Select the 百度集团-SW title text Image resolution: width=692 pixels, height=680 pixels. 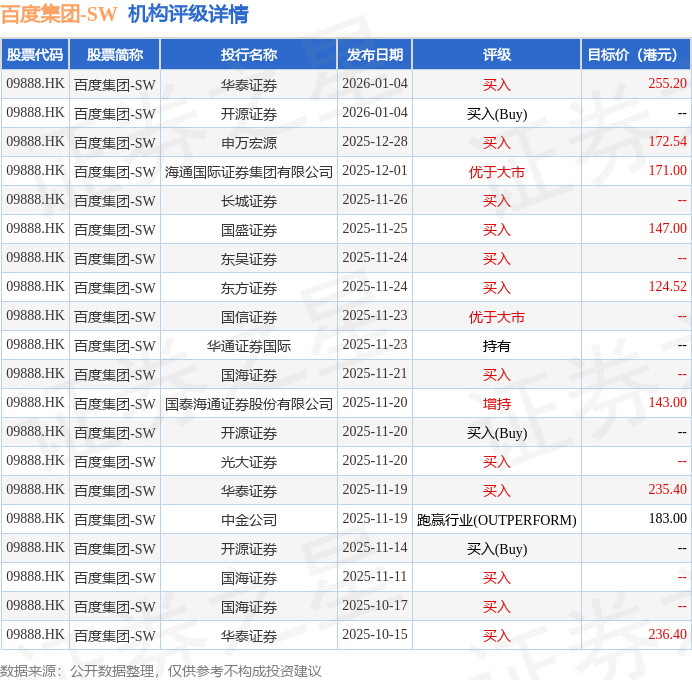click(59, 14)
